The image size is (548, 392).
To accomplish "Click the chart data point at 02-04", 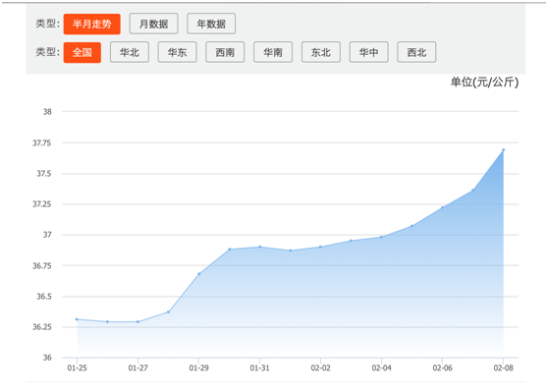I will (381, 237).
